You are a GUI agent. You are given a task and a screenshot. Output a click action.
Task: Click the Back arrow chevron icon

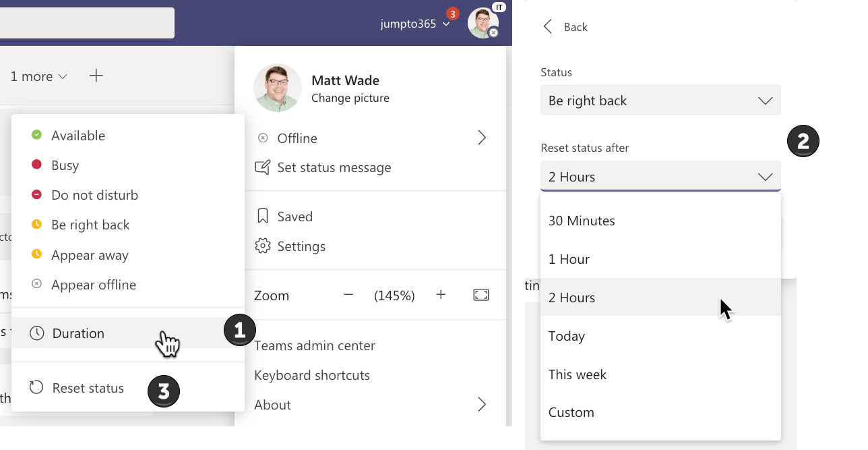pos(548,26)
